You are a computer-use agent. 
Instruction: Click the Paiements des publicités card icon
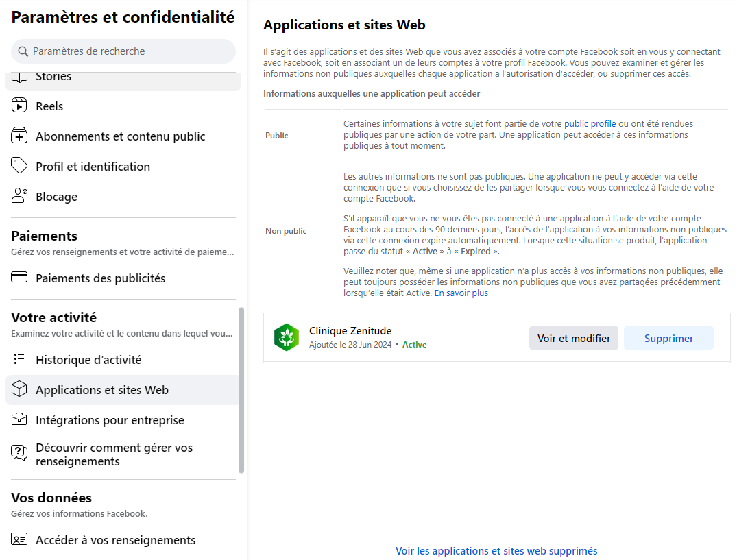click(x=19, y=278)
